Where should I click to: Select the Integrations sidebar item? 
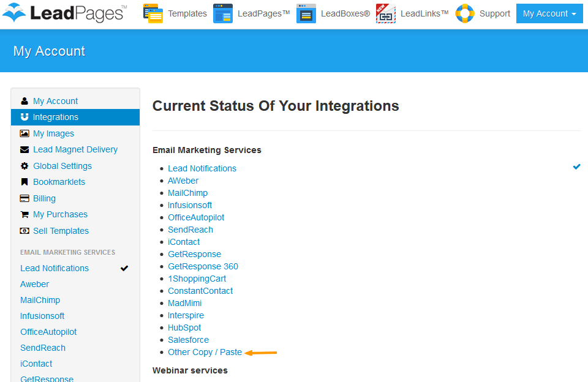pyautogui.click(x=75, y=117)
